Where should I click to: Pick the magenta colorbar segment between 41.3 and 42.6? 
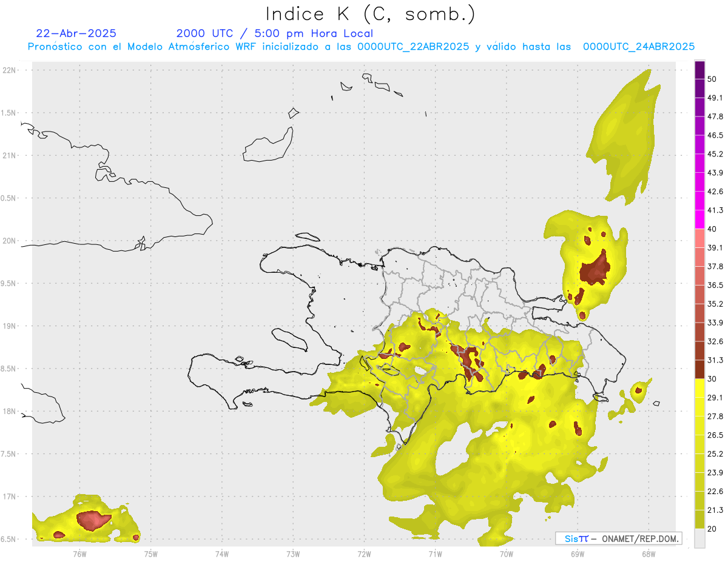point(699,201)
